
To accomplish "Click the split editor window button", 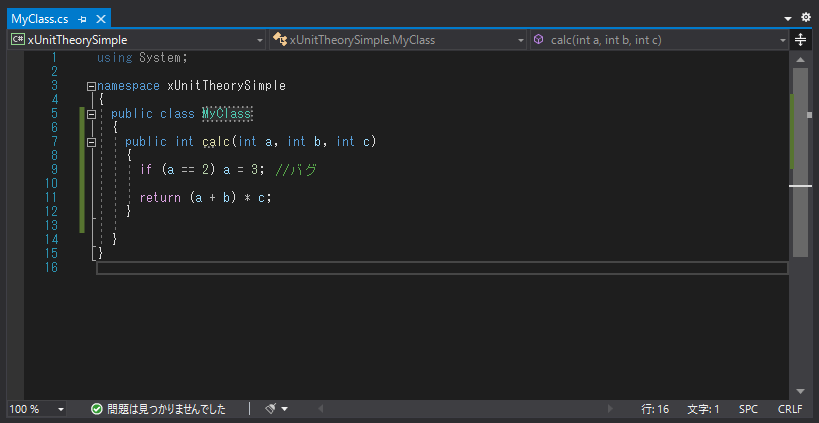I will pos(800,40).
